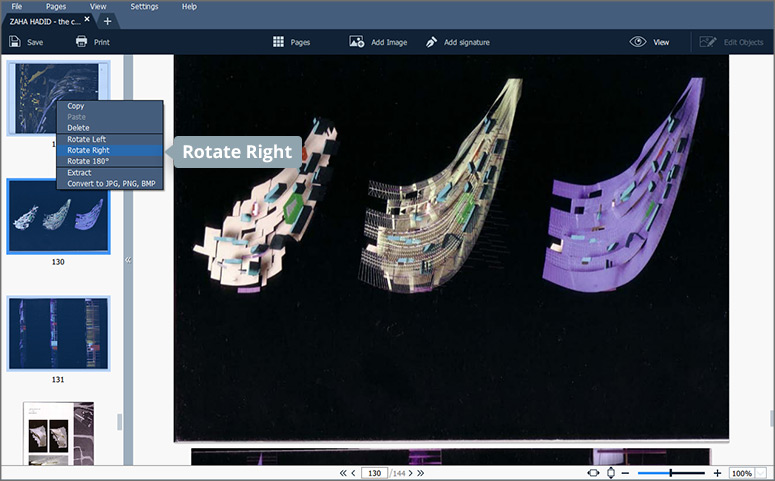The image size is (775, 481).
Task: Toggle the View eye icon
Action: 638,42
